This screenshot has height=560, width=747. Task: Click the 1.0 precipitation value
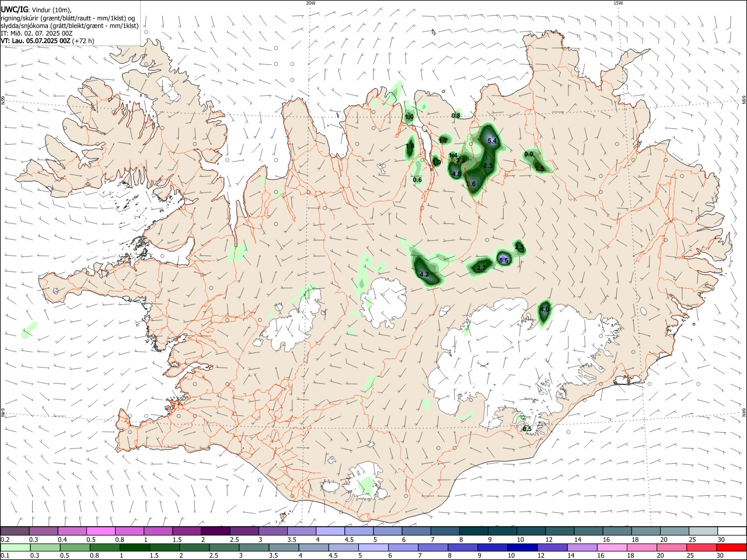click(x=409, y=117)
